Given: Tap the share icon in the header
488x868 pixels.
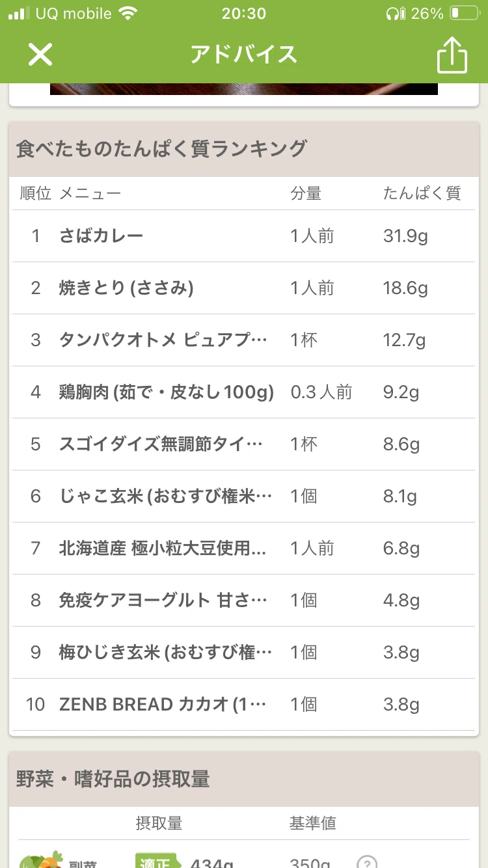Looking at the screenshot, I should [x=452, y=54].
